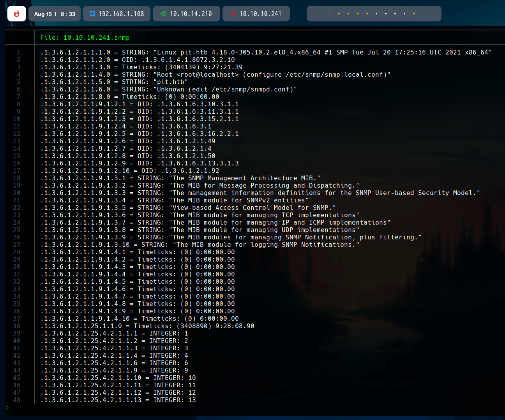Switch to the first red workspace dot
The width and height of the screenshot is (505, 420).
click(330, 14)
